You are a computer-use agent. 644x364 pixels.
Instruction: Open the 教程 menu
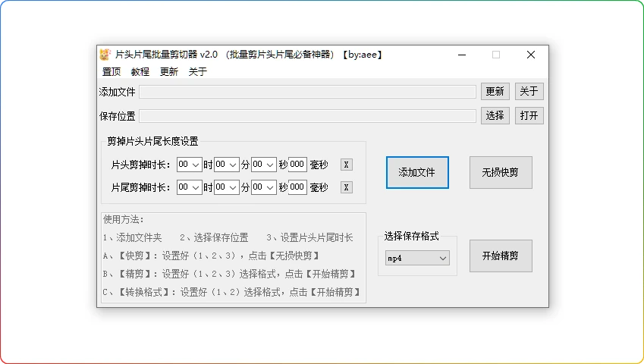pos(140,72)
